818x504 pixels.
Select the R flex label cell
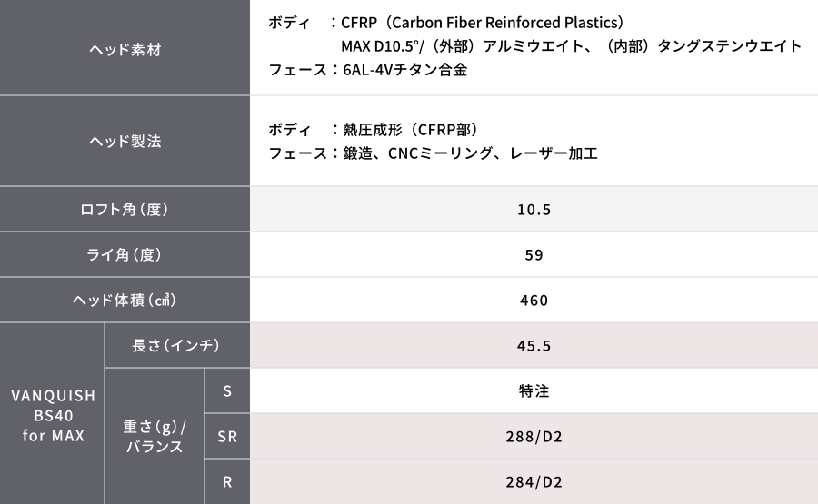(x=227, y=482)
